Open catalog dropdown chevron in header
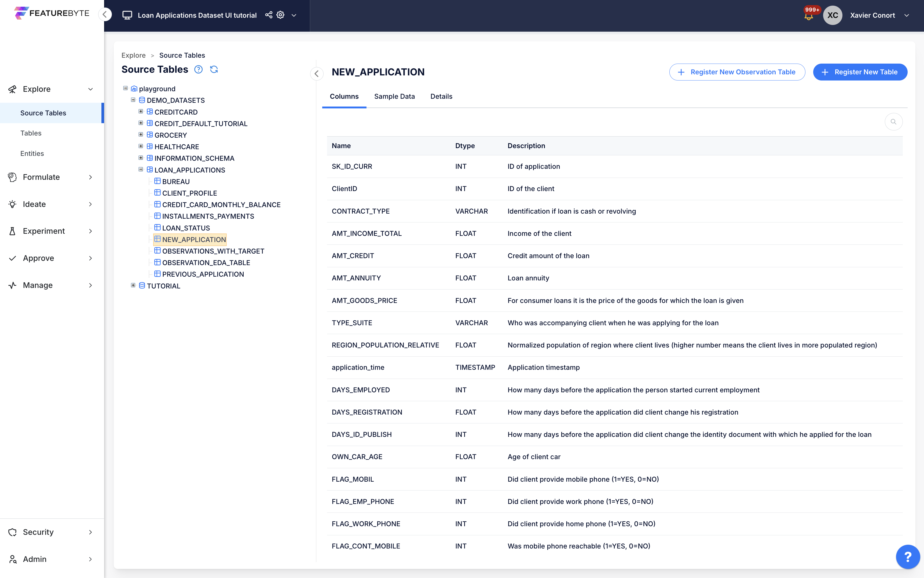Screen dimensions: 924x578 click(294, 15)
